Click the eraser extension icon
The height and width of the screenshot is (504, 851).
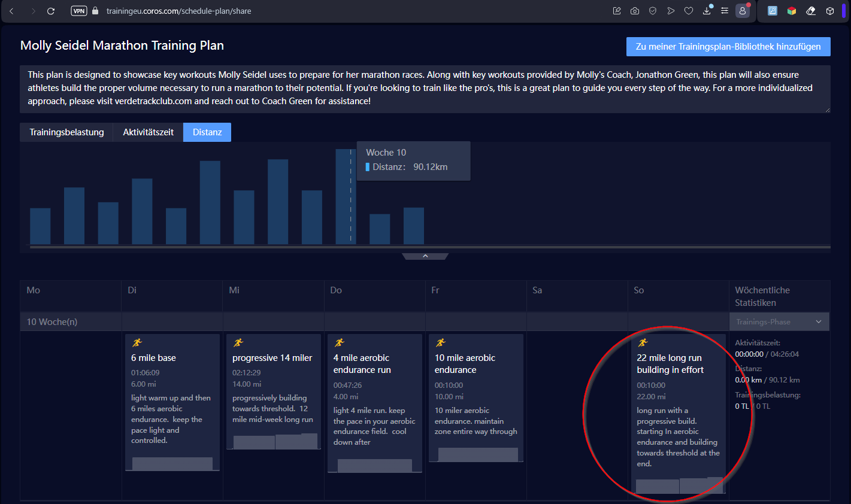(x=811, y=11)
